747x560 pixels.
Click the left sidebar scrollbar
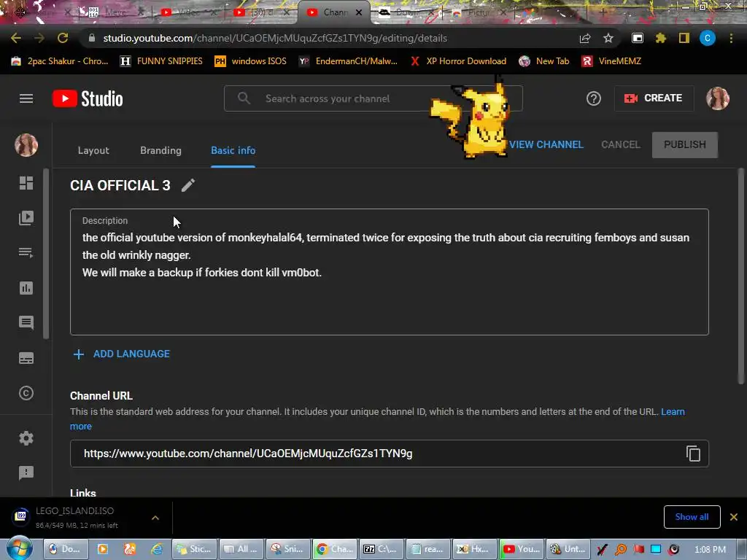coord(46,254)
